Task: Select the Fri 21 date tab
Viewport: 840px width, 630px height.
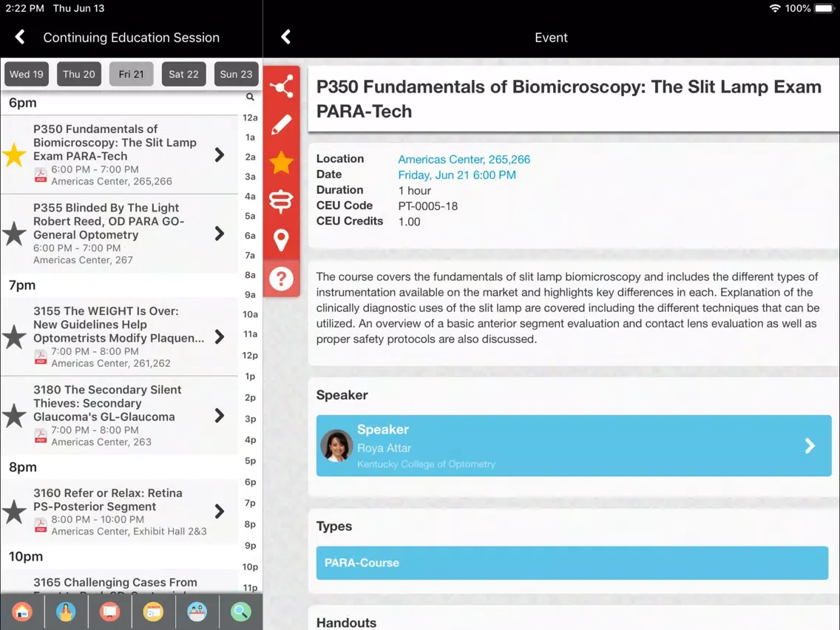Action: click(x=132, y=74)
